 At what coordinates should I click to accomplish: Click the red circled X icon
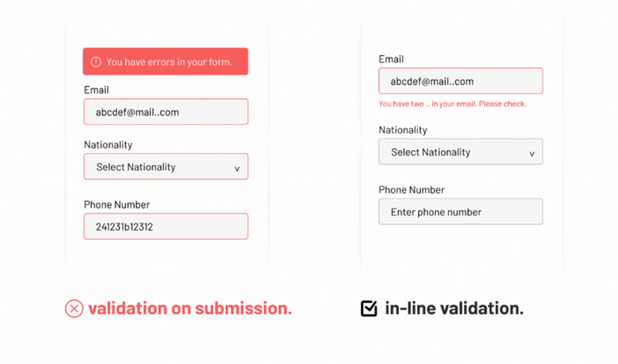[x=74, y=308]
